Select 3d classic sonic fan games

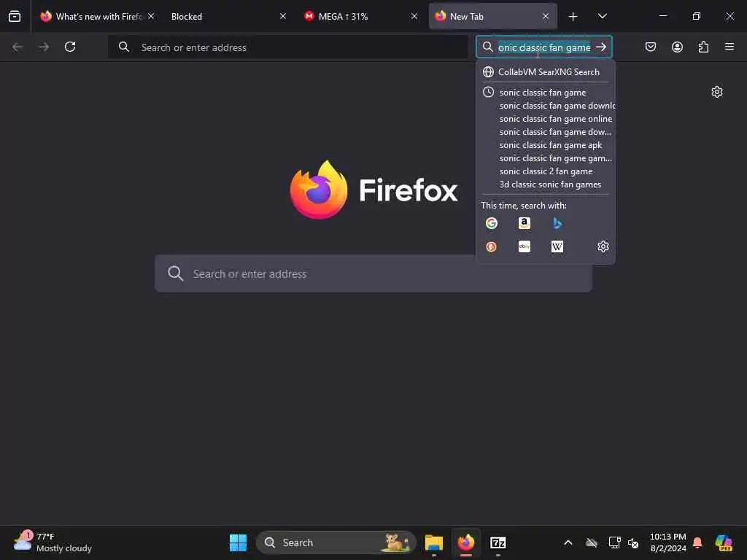coord(546,184)
